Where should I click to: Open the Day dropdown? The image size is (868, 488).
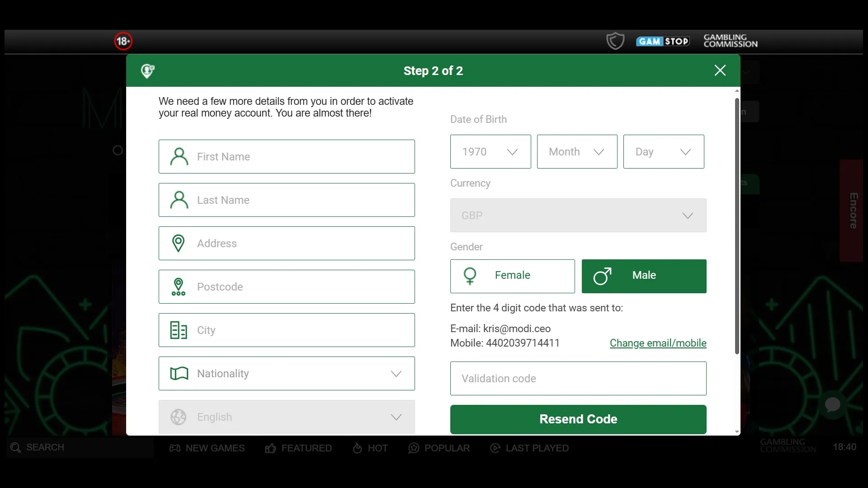(664, 152)
